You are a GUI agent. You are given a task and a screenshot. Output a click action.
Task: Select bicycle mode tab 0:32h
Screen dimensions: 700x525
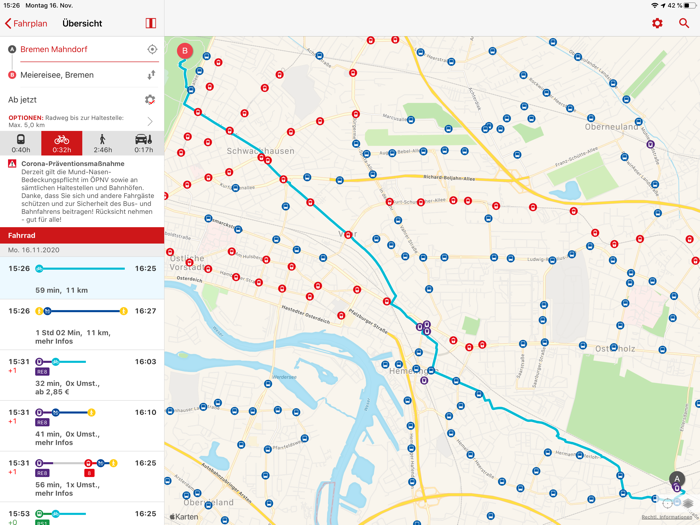click(62, 143)
